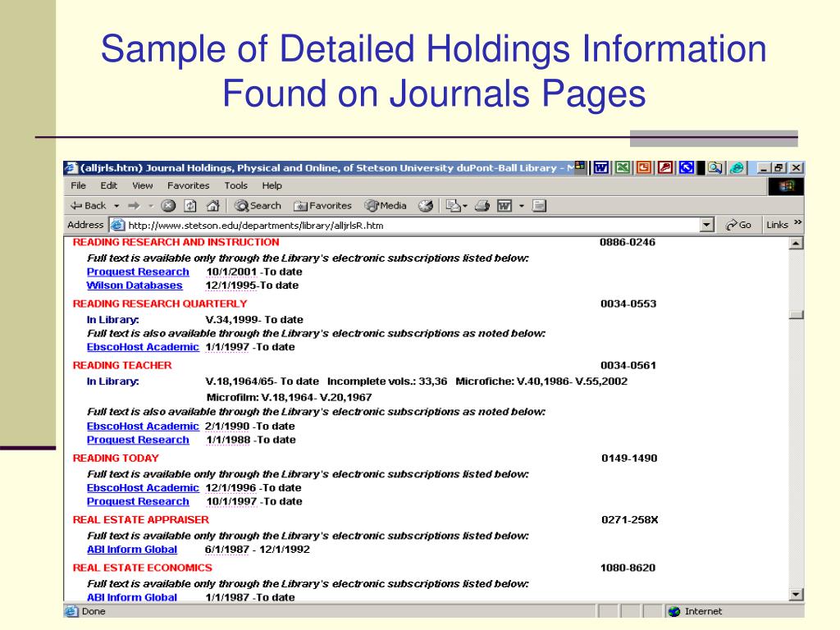Open the Edit with Word dropdown arrow
840x630 pixels.
(521, 206)
